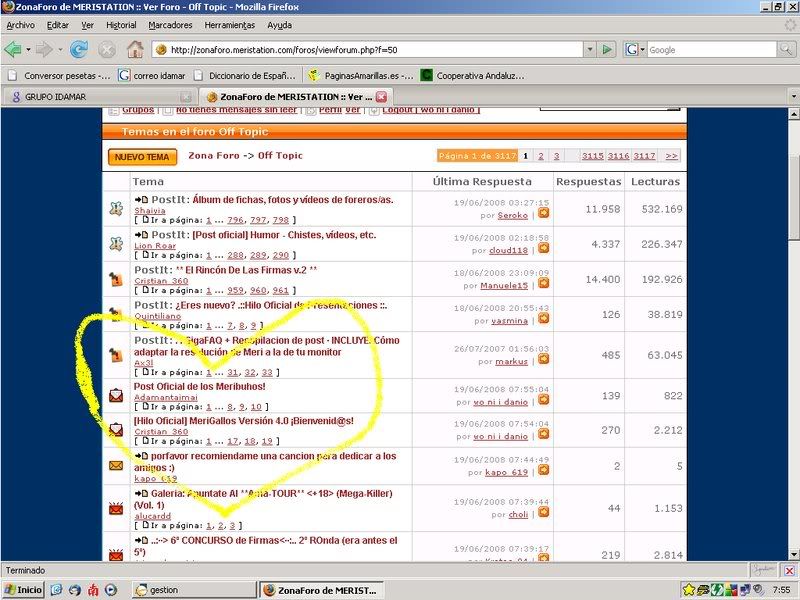Open last-post icon for choli reply
This screenshot has height=600, width=800.
tap(543, 512)
